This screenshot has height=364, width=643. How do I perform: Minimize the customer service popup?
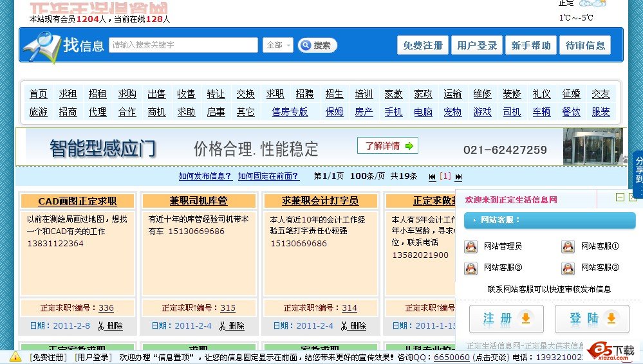tap(620, 197)
